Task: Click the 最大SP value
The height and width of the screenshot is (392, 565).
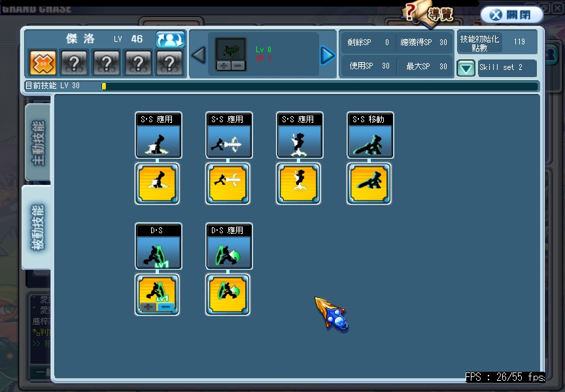Action: point(443,67)
